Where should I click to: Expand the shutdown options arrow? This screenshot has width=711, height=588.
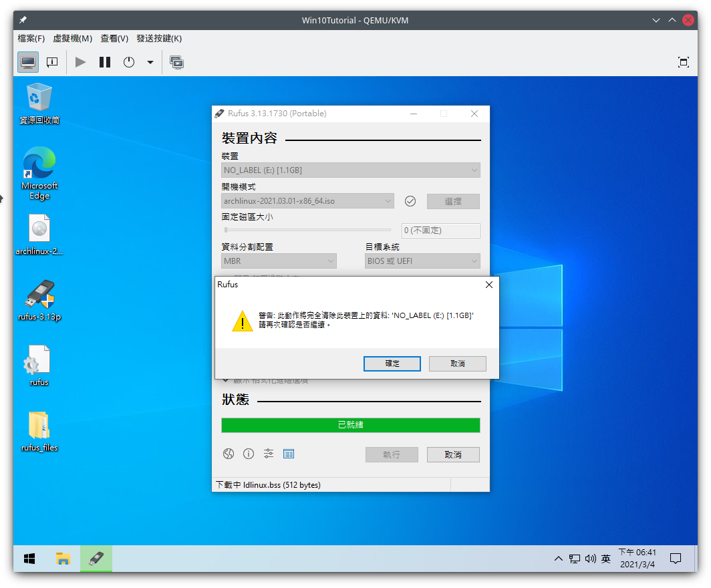(150, 63)
